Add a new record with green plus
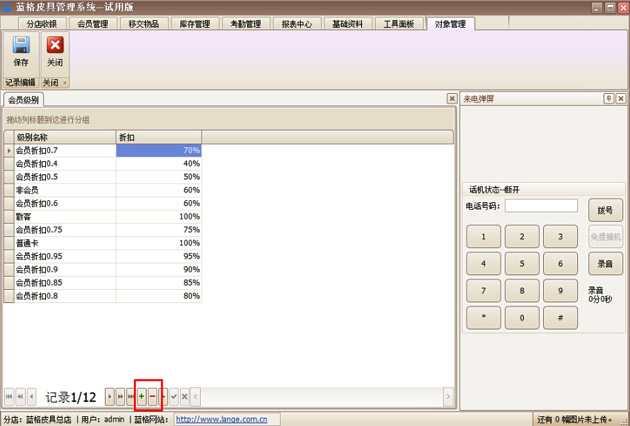 pyautogui.click(x=141, y=397)
